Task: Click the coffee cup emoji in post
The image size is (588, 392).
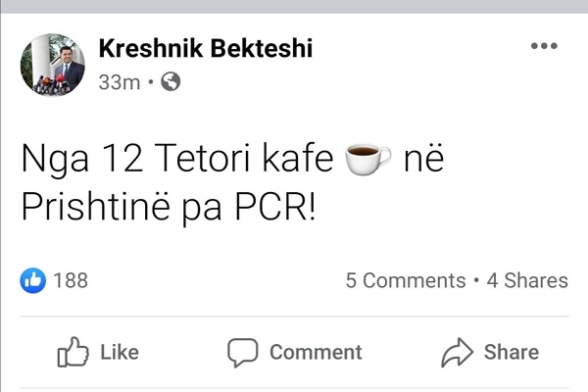Action: [367, 159]
